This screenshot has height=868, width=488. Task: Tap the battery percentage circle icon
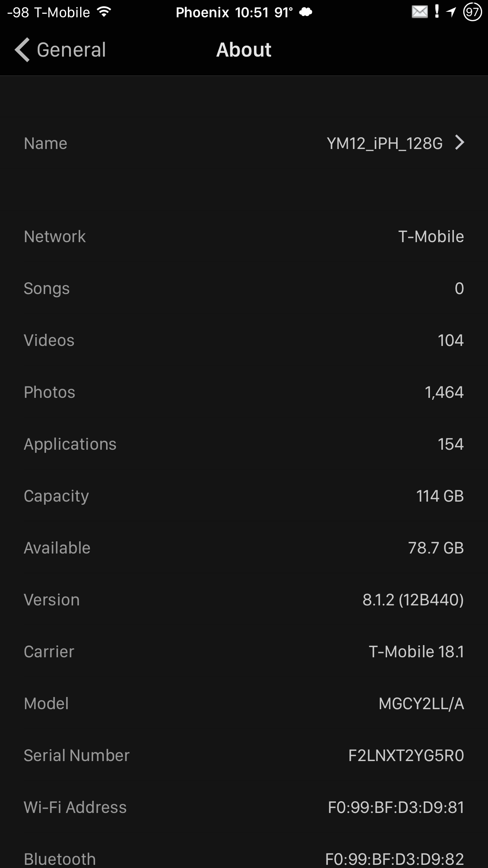[x=472, y=12]
